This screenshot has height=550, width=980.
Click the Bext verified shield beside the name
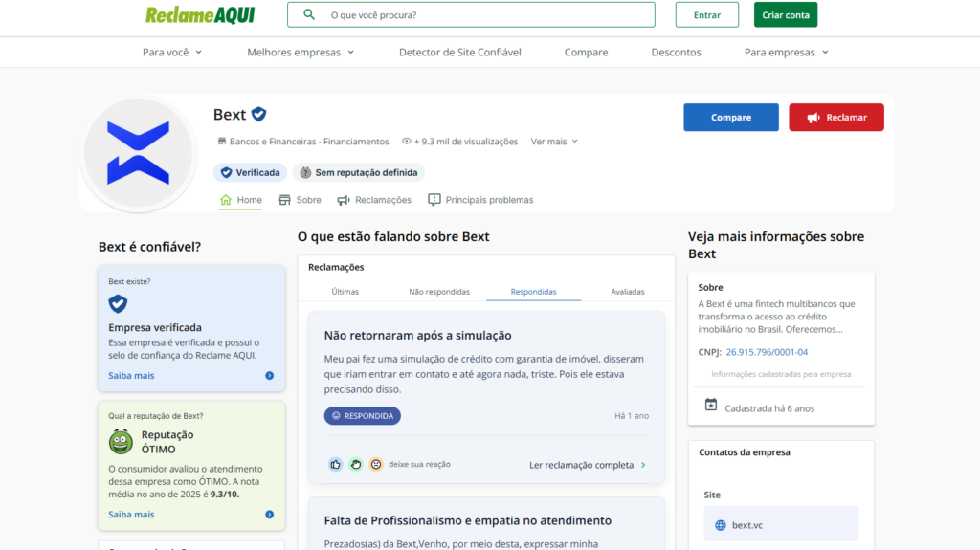tap(258, 115)
